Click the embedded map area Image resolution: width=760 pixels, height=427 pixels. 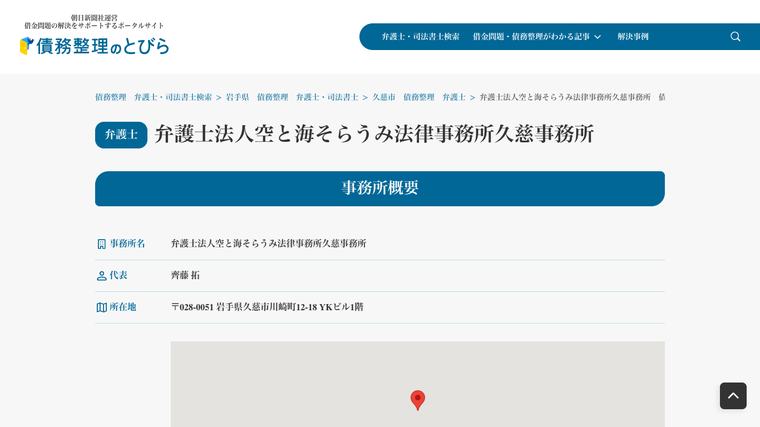(x=417, y=384)
